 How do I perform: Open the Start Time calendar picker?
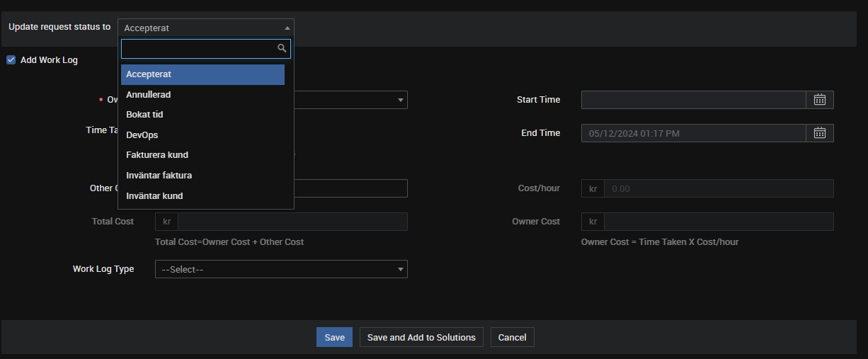pyautogui.click(x=820, y=100)
